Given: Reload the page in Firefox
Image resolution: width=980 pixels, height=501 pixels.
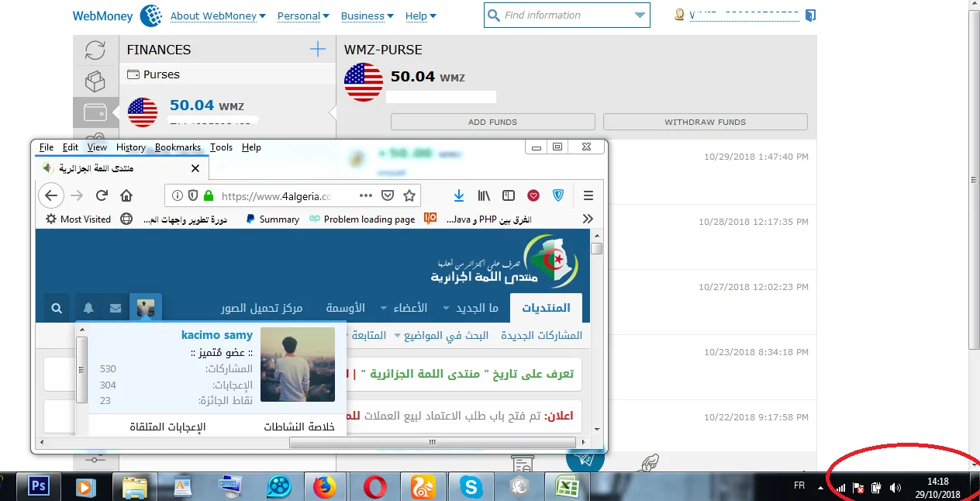Looking at the screenshot, I should (102, 195).
